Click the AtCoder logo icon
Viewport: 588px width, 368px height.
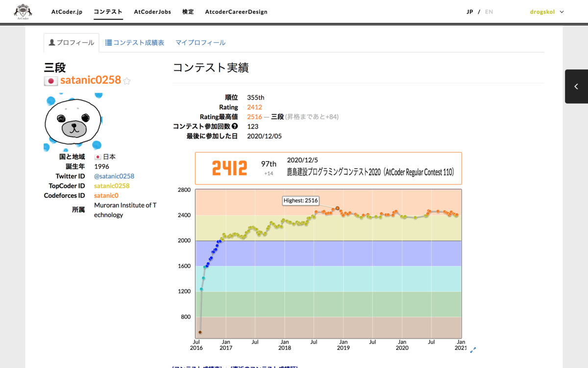pyautogui.click(x=23, y=12)
